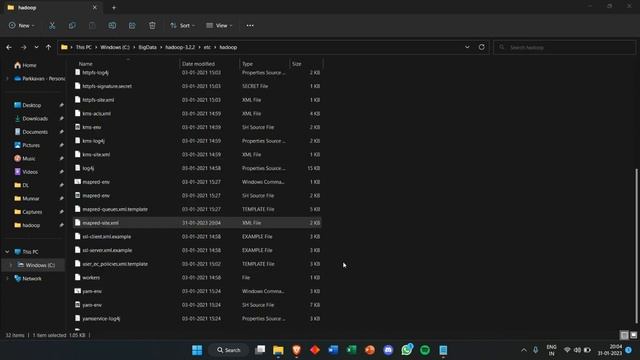The width and height of the screenshot is (640, 360).
Task: Open Documents quick access folder
Action: pos(31,132)
